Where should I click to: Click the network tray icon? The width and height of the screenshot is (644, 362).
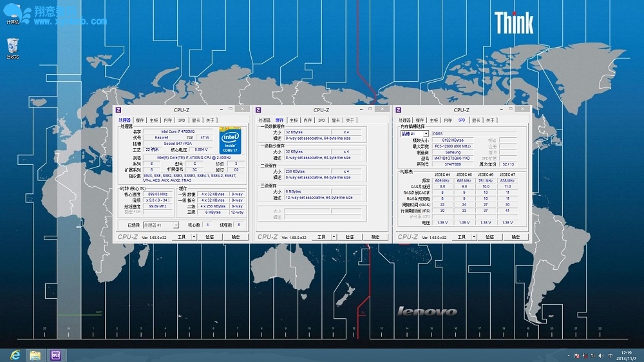[593, 356]
